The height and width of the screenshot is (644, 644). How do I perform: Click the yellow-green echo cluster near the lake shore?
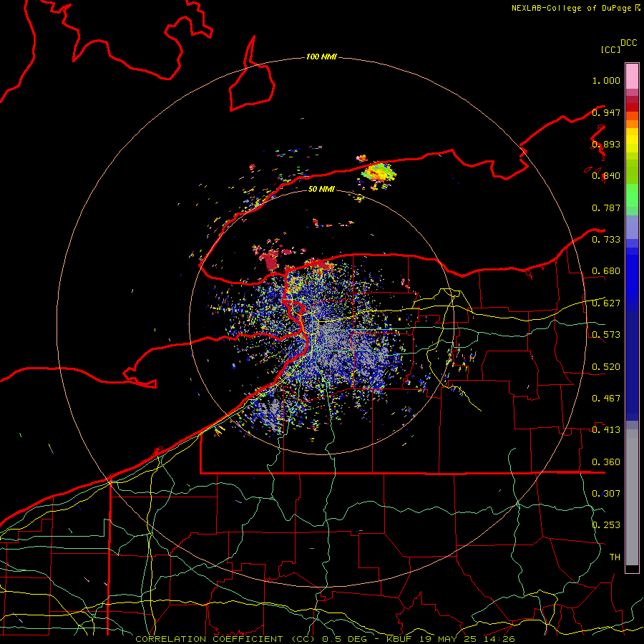click(x=379, y=172)
